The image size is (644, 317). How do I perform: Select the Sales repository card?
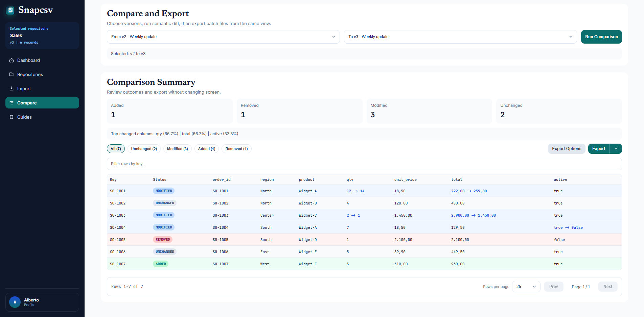(42, 35)
